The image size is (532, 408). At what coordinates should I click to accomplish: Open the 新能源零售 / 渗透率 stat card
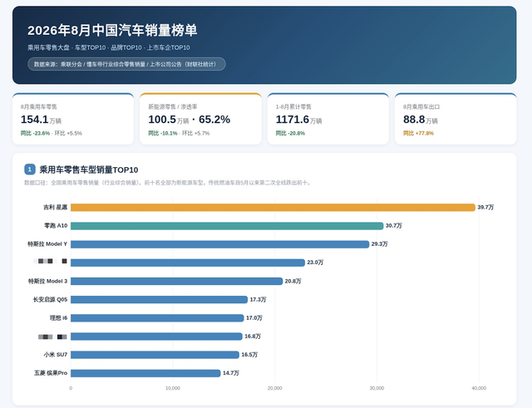200,119
